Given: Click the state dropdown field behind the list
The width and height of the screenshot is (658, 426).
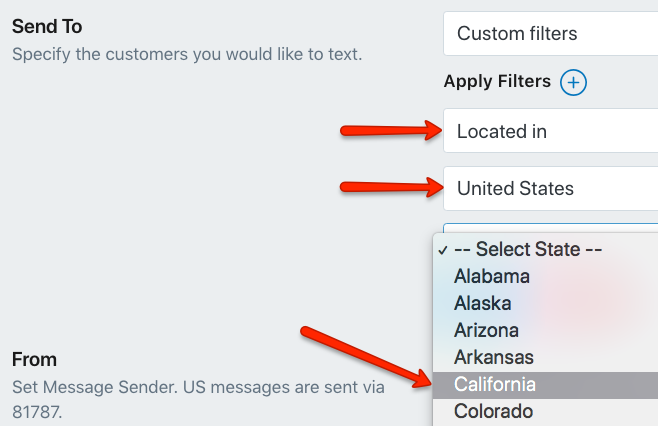Looking at the screenshot, I should (551, 228).
